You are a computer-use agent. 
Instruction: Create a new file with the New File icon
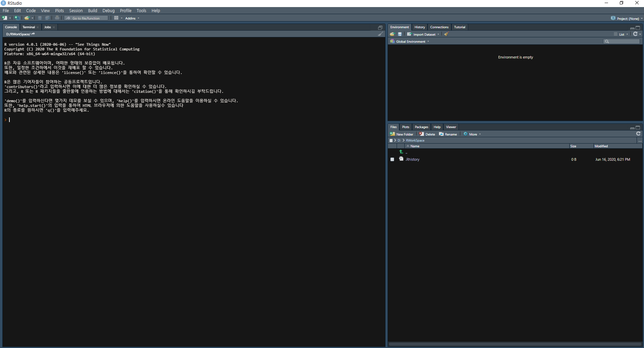tap(5, 18)
